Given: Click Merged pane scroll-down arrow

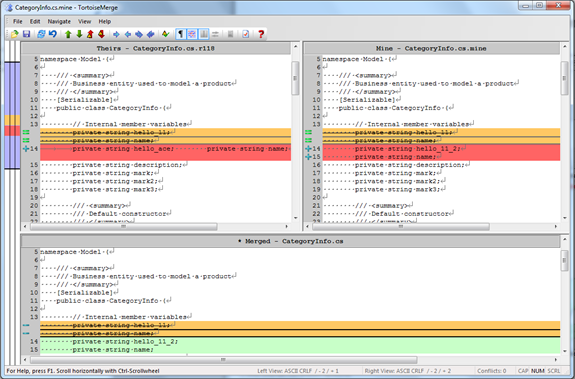Looking at the screenshot, I should [x=564, y=351].
